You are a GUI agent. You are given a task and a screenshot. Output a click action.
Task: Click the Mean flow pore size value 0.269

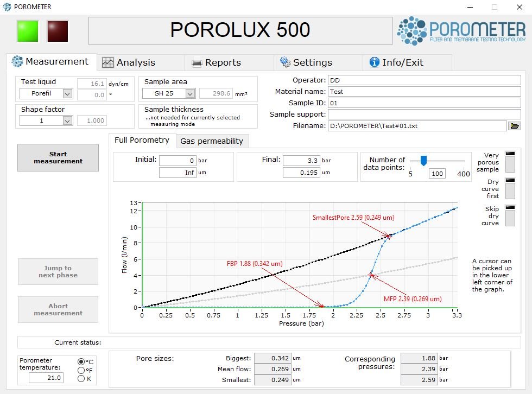pos(273,369)
